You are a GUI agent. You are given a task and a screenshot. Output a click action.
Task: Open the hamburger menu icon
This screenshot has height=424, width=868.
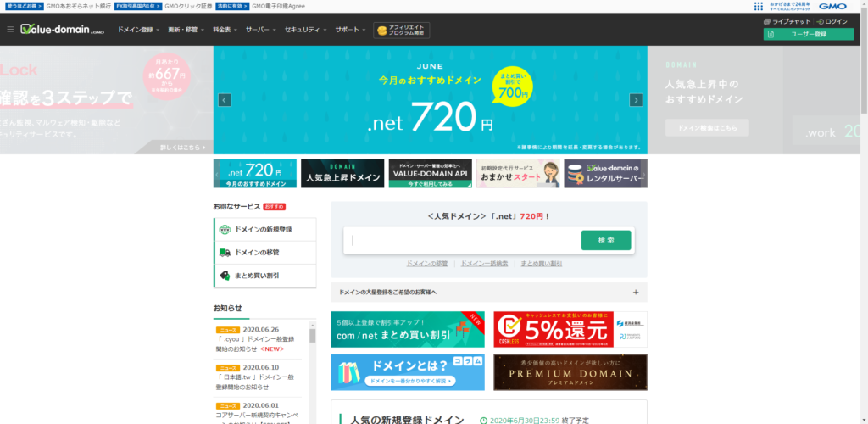tap(10, 29)
